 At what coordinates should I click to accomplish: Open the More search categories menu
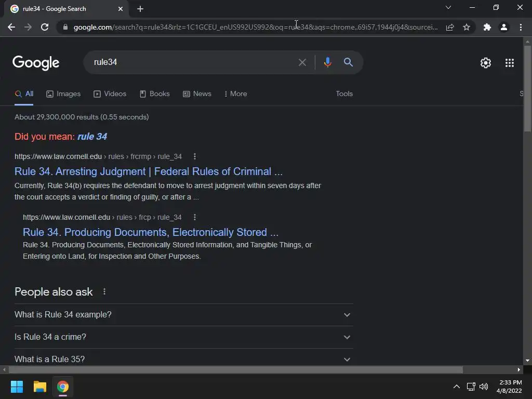tap(235, 94)
